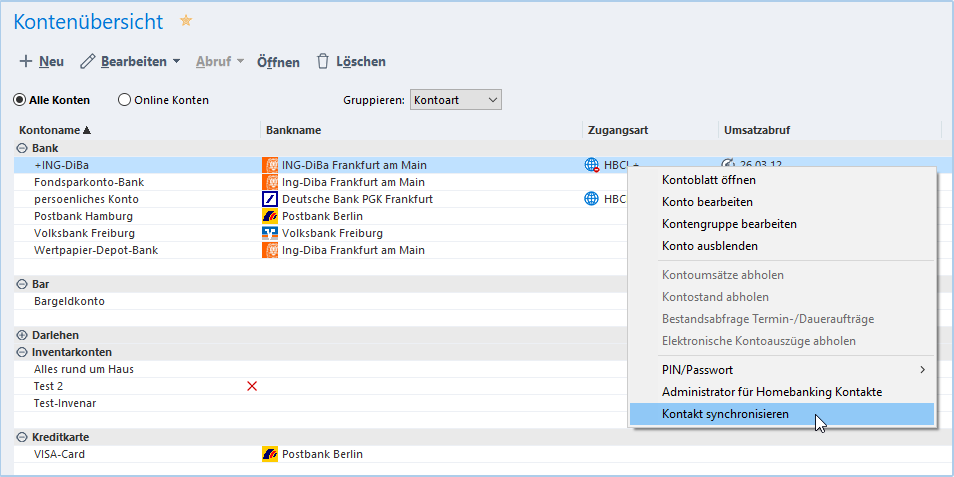Open the Gruppieren Kontoart dropdown
954x477 pixels.
[455, 100]
